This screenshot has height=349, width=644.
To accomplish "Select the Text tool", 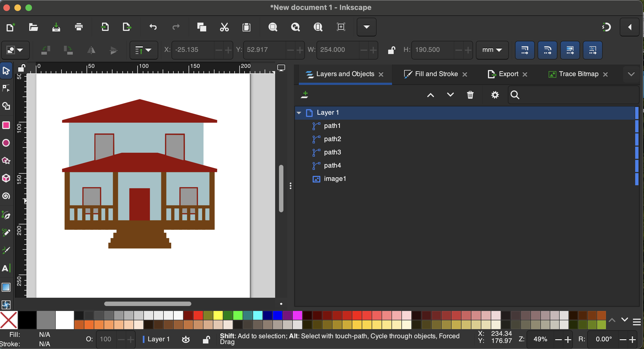I will tap(6, 268).
